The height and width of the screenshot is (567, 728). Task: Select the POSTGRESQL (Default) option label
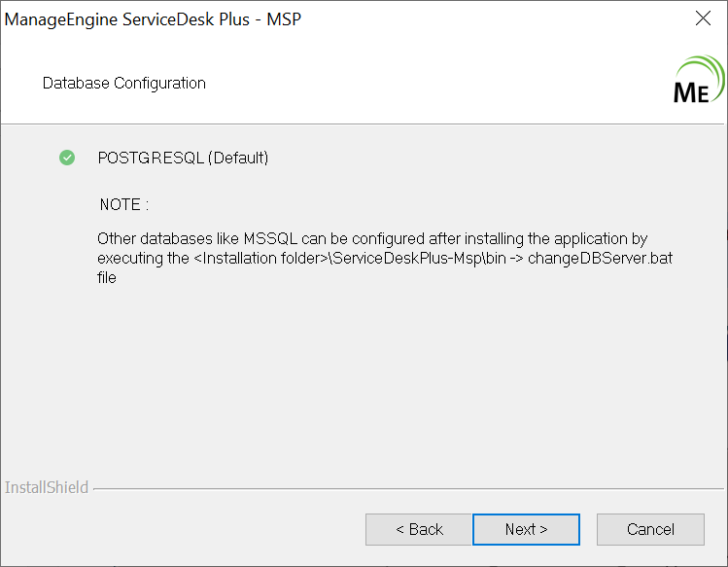coord(183,158)
